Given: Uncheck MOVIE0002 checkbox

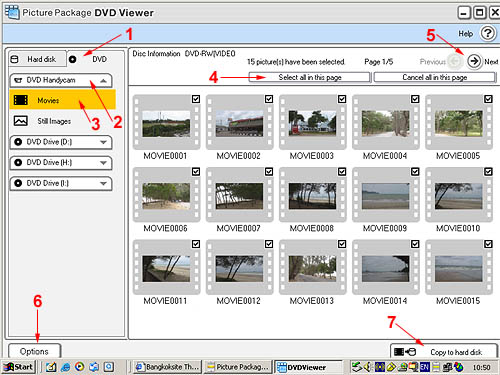Looking at the screenshot, I should tap(269, 99).
